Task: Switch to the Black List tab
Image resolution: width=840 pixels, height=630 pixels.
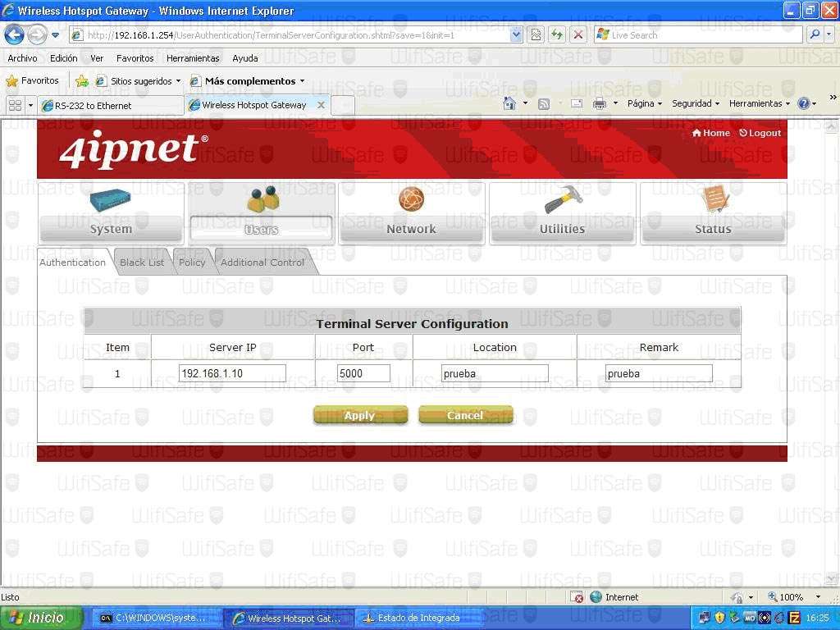Action: [x=142, y=262]
